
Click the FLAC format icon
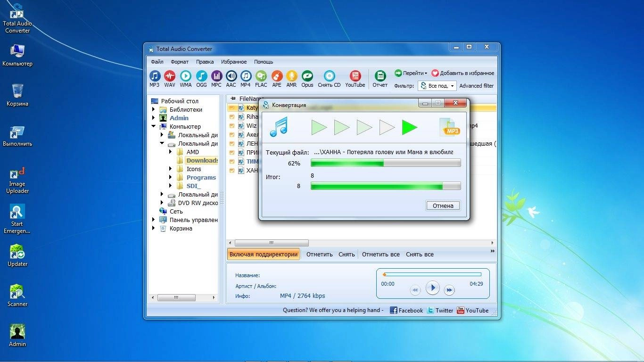(261, 79)
